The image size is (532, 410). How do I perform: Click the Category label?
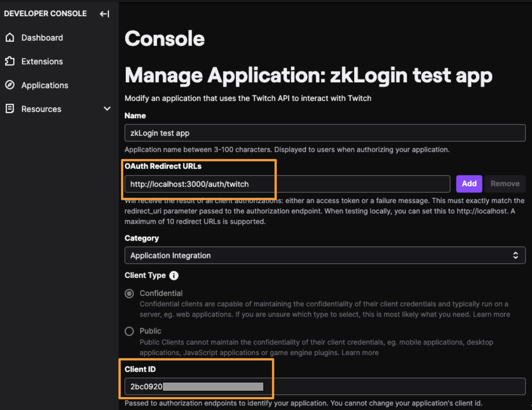(x=142, y=238)
